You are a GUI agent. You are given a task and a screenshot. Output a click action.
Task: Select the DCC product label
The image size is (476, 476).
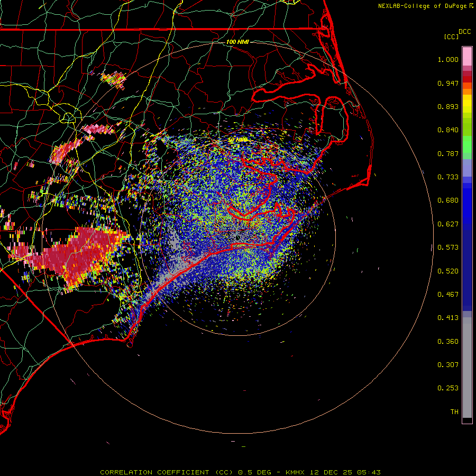tap(464, 32)
